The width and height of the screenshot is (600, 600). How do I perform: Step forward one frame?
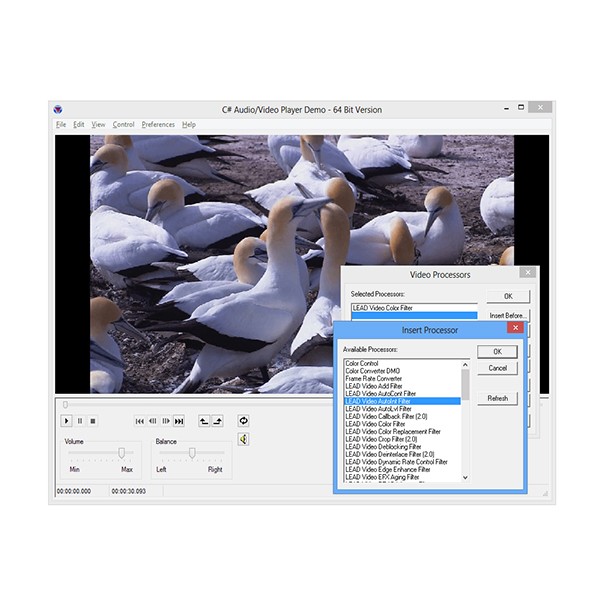coord(166,421)
